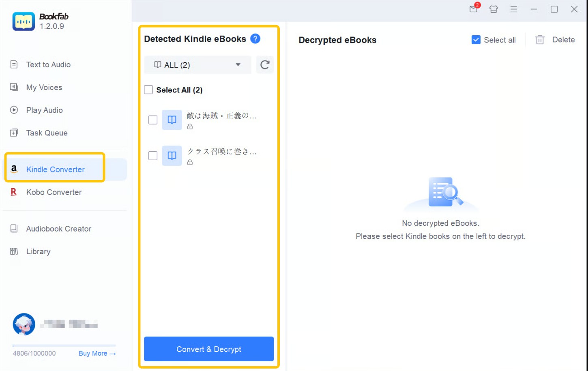Click the character quota progress bar
The width and height of the screenshot is (588, 371).
[64, 345]
